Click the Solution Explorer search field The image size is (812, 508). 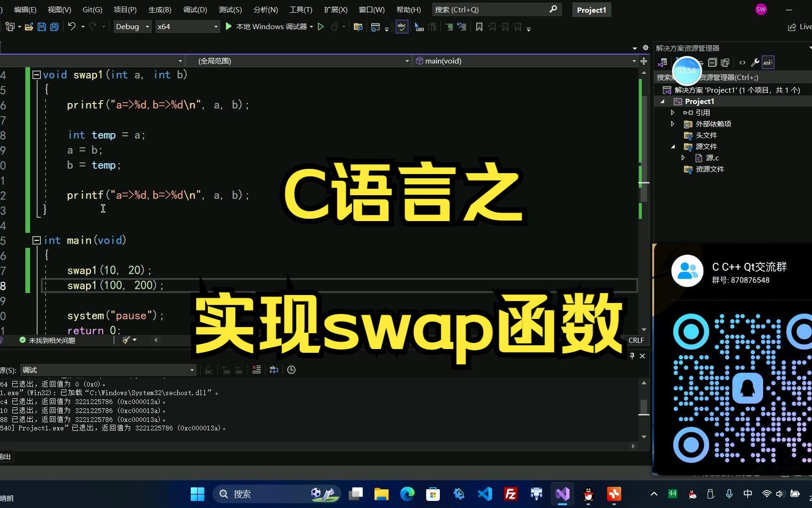click(733, 77)
